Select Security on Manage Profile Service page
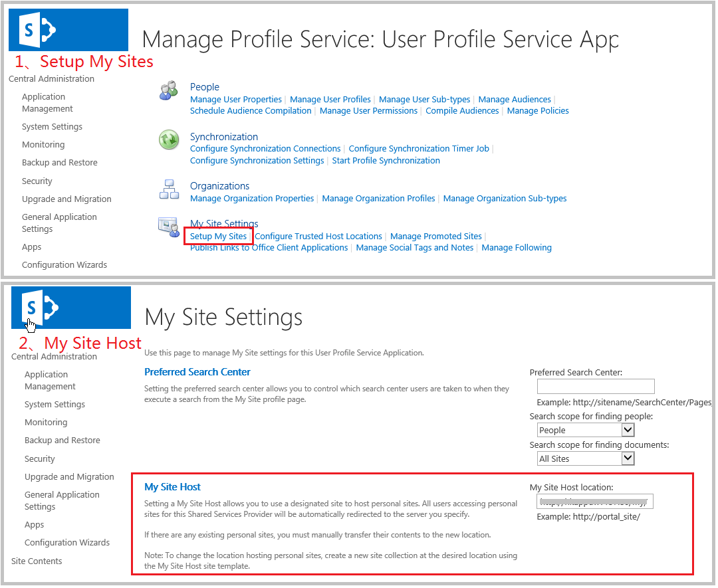The height and width of the screenshot is (588, 718). pos(37,181)
